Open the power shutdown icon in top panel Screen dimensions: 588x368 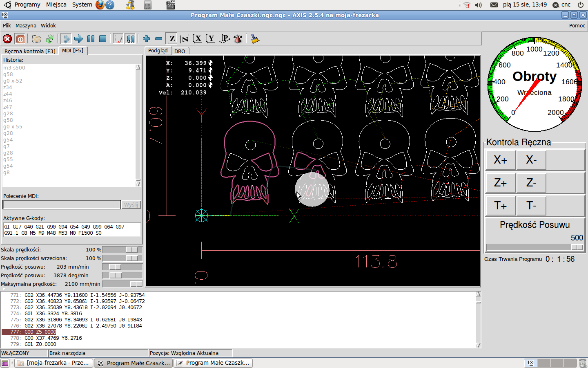coord(581,5)
